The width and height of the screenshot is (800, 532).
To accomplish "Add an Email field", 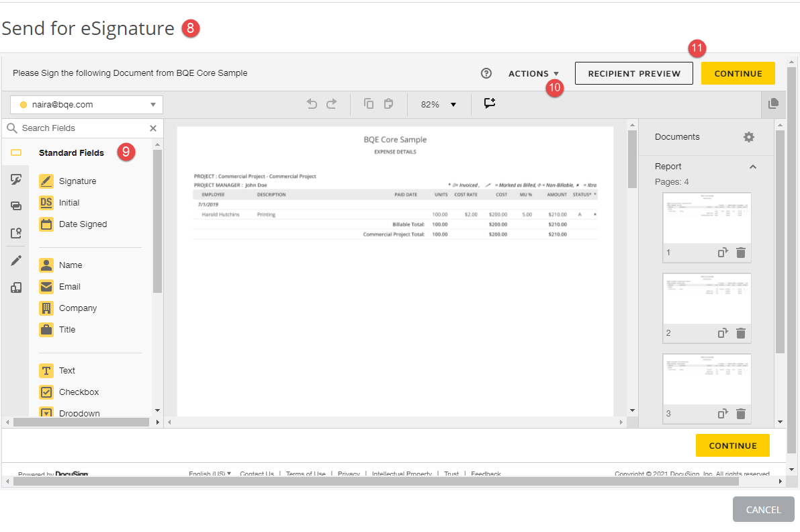I will [x=60, y=287].
